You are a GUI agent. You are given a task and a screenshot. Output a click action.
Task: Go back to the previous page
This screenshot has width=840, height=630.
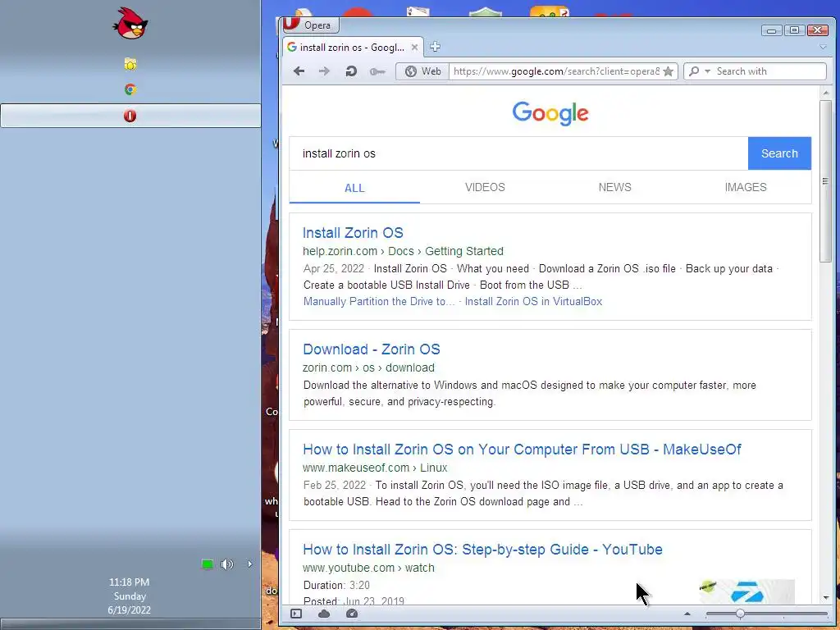(x=299, y=71)
